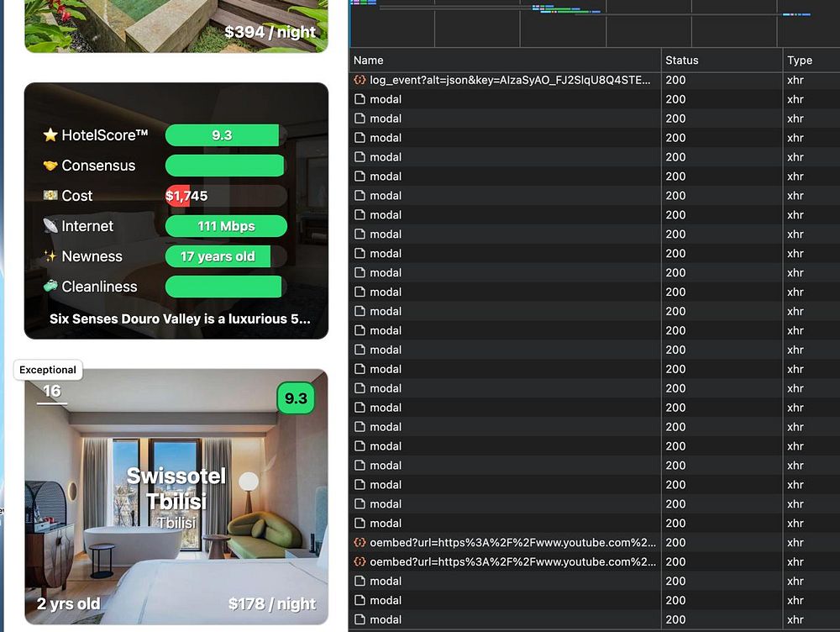This screenshot has height=632, width=840.
Task: Click the xhr type of log_event request
Action: [795, 80]
